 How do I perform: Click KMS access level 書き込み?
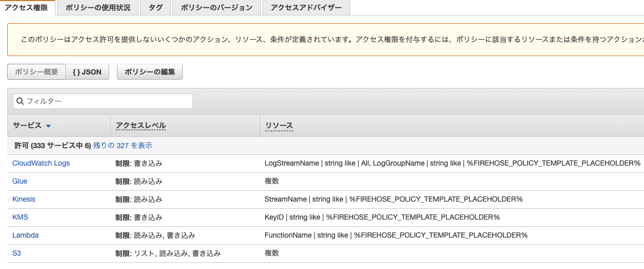[x=148, y=217]
